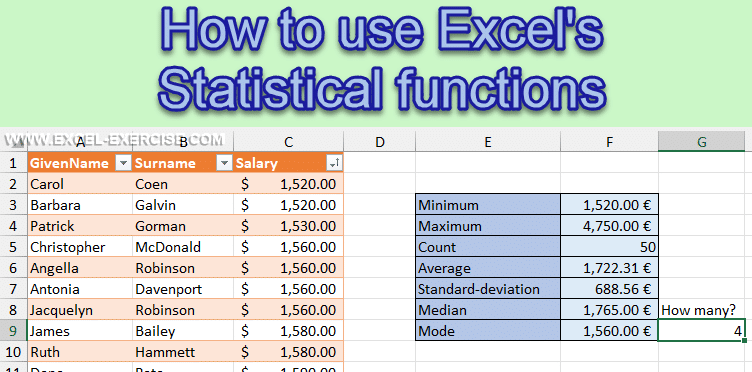Select column F header
752x372 pixels.
tap(609, 141)
